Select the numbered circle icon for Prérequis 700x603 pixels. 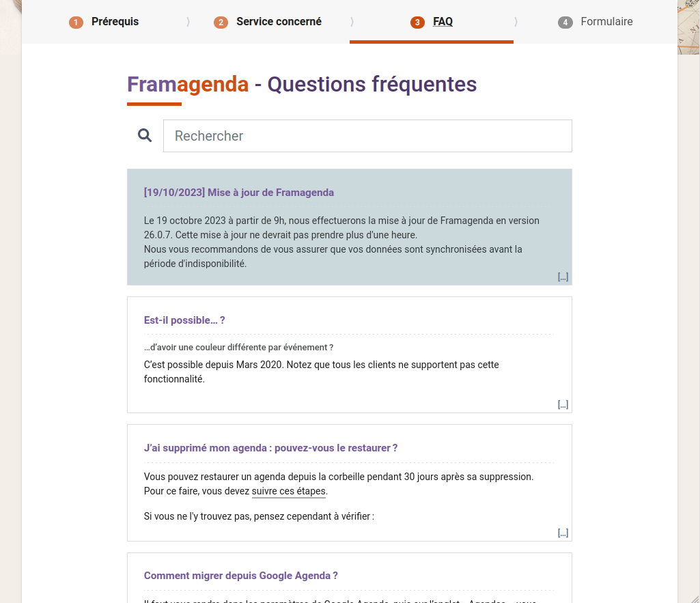(x=75, y=22)
